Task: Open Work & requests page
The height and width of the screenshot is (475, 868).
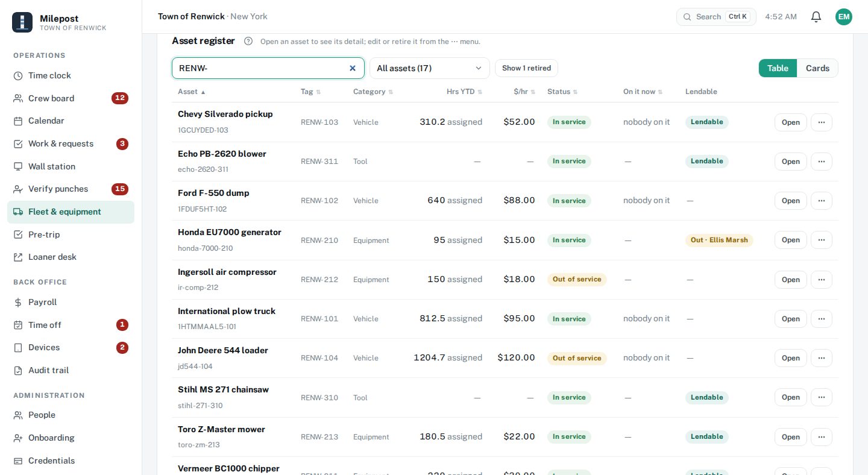Action: pyautogui.click(x=71, y=143)
